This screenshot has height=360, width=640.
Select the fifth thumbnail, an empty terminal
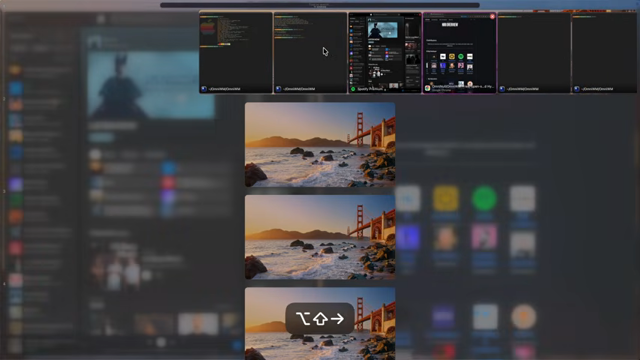[x=534, y=53]
